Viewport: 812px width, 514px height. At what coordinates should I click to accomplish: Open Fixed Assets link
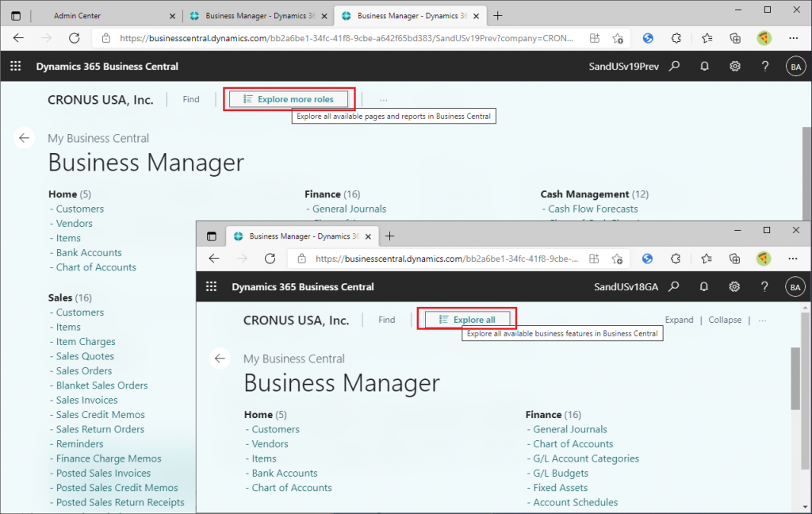click(561, 487)
